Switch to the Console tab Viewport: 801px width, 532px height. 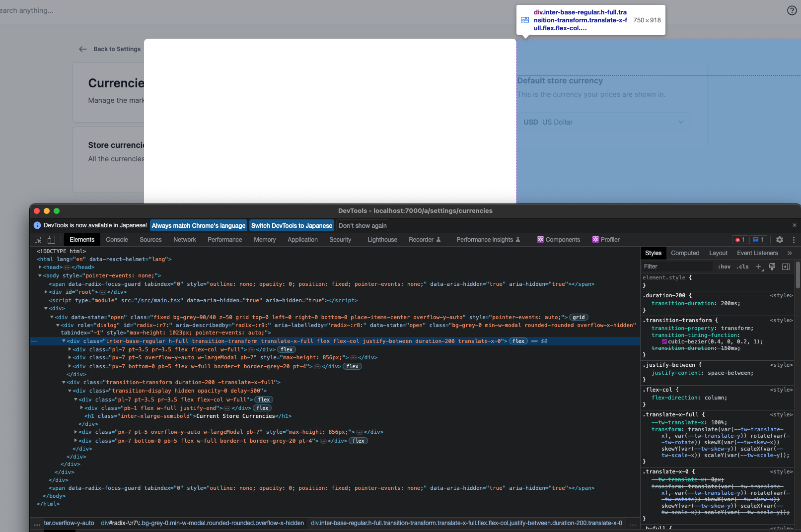coord(117,240)
